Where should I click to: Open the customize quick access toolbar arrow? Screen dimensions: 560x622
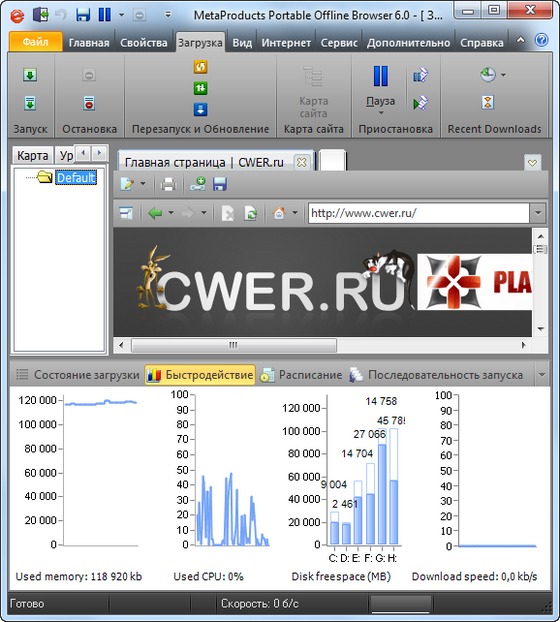click(168, 15)
